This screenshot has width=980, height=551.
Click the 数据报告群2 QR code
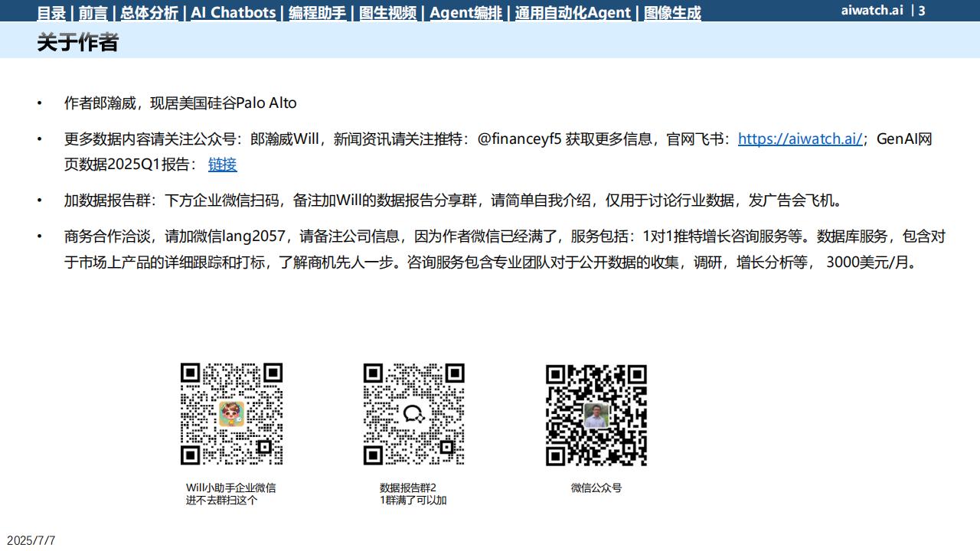(x=414, y=414)
